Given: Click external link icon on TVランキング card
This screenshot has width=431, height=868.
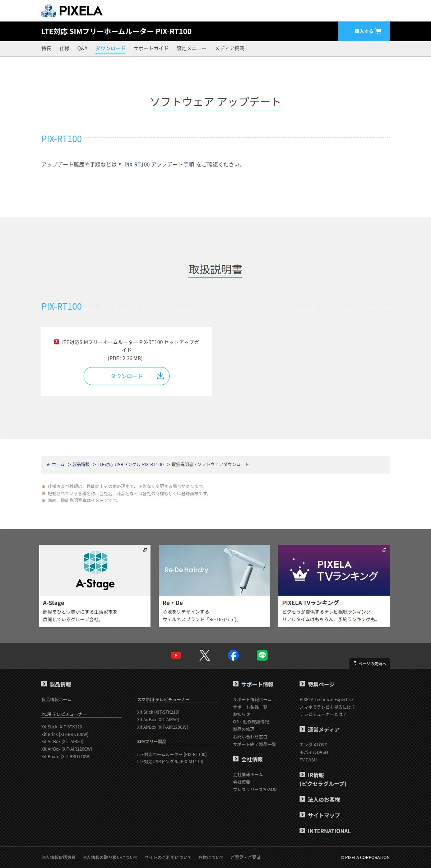Looking at the screenshot, I should (384, 550).
